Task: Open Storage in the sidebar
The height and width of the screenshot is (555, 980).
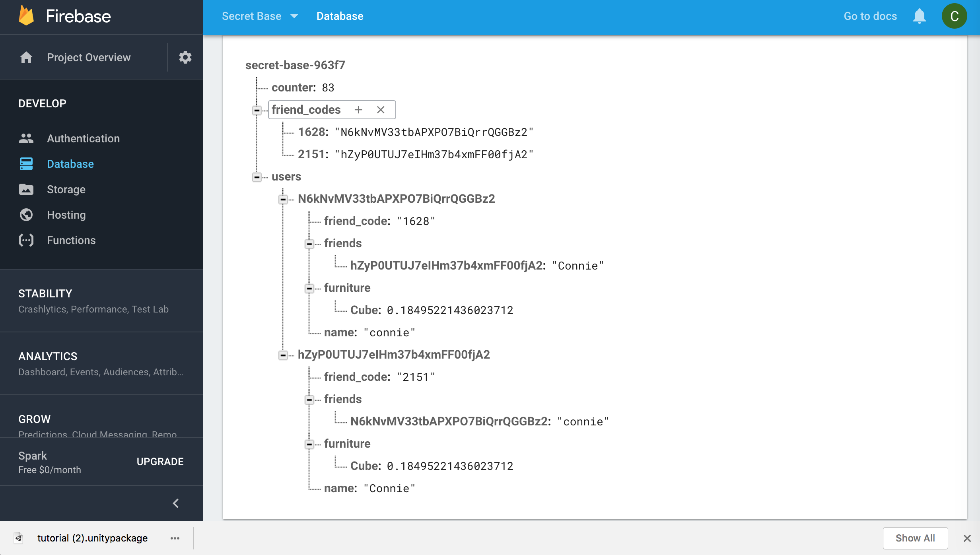Action: (66, 189)
